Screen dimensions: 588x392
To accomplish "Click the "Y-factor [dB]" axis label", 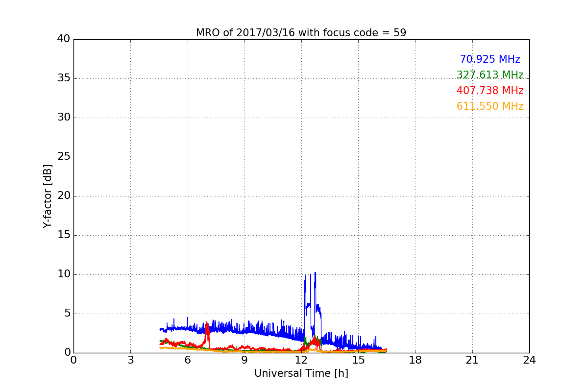I will pyautogui.click(x=48, y=196).
